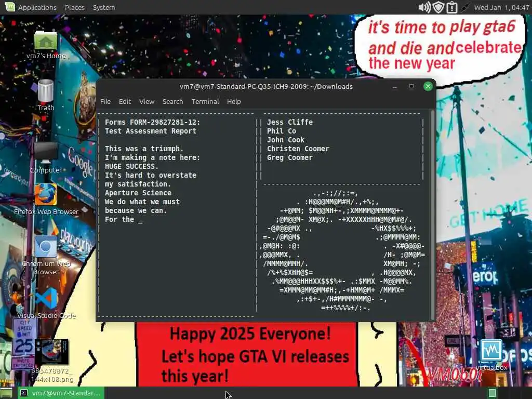Maximize the terminal window

(x=411, y=87)
